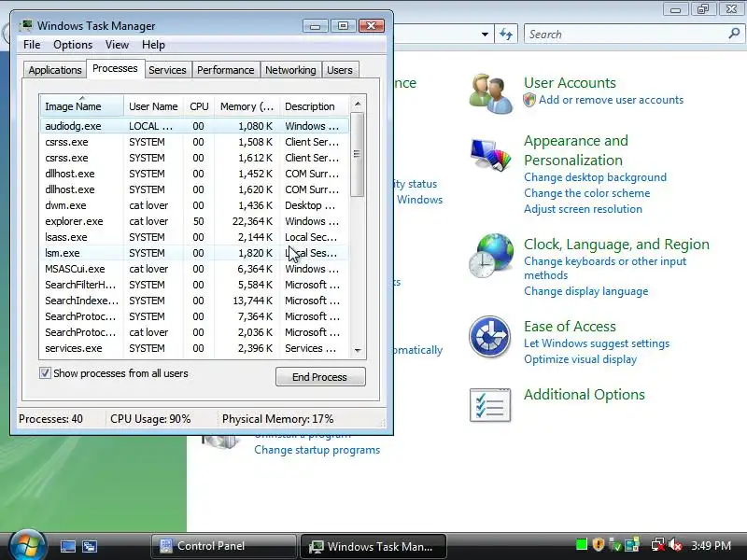Select the dwm.exe process row
747x560 pixels.
coord(194,205)
